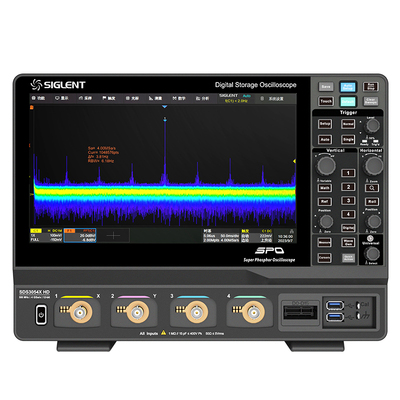Open the timebase descriptor box on screen
This screenshot has height=400, width=400.
[x=222, y=235]
